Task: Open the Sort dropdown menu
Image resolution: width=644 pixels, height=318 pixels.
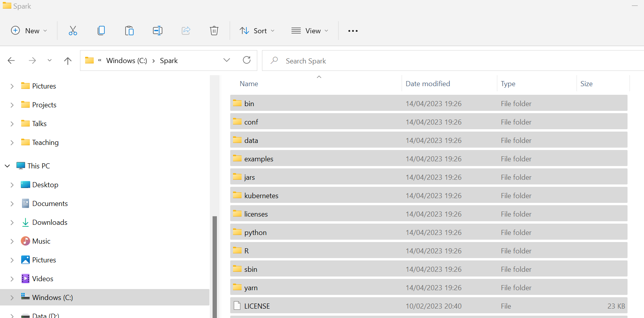Action: [257, 31]
